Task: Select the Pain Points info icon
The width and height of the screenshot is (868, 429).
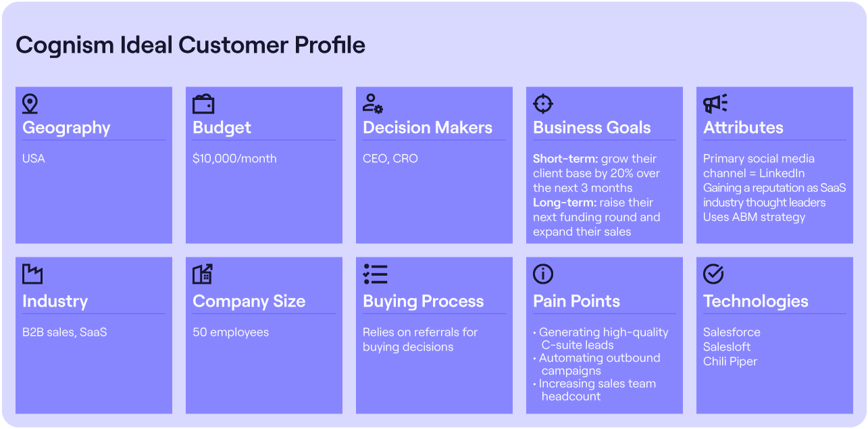Action: click(x=543, y=274)
